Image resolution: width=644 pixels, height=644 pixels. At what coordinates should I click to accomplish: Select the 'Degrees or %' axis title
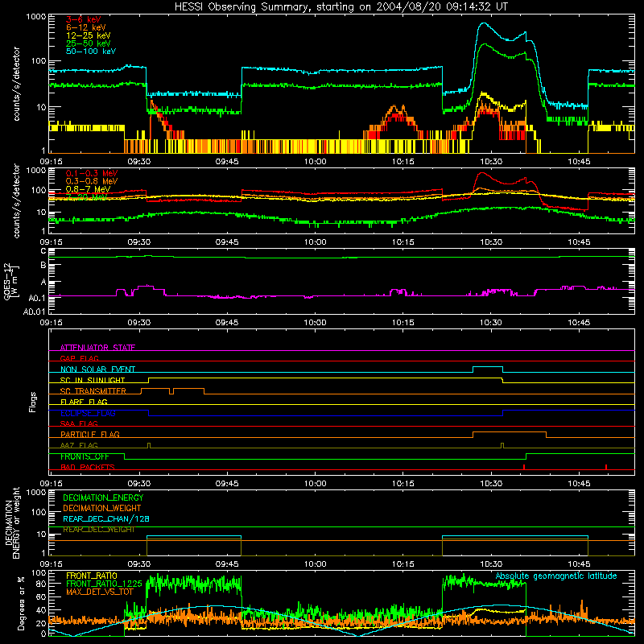point(21,603)
